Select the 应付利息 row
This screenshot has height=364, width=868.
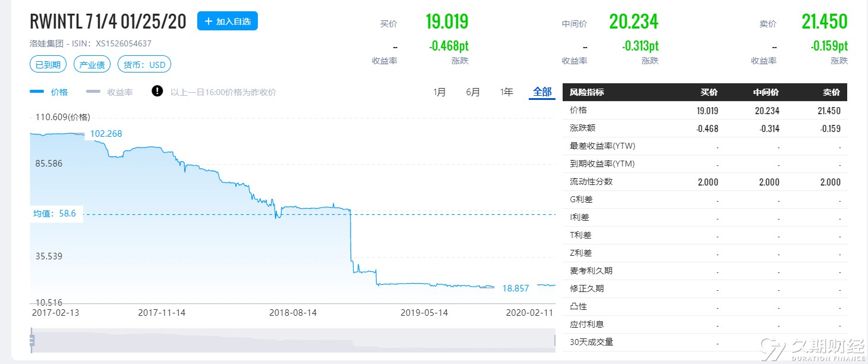click(705, 324)
